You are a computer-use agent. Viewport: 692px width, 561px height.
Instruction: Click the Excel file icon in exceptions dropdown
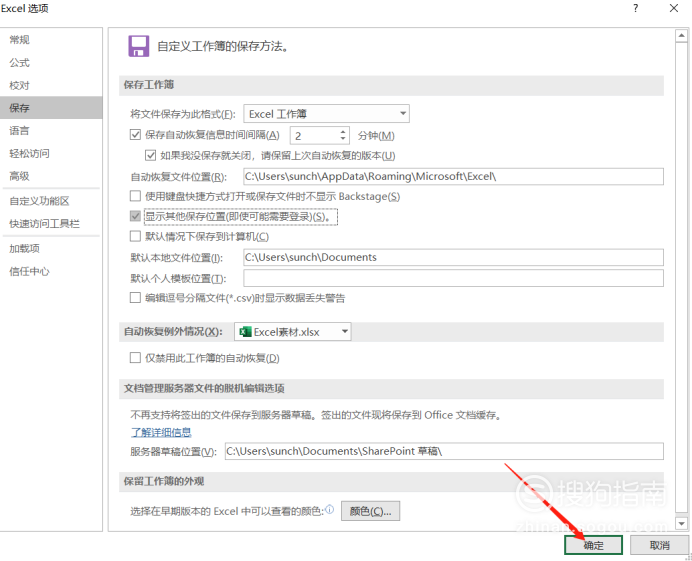(x=245, y=331)
